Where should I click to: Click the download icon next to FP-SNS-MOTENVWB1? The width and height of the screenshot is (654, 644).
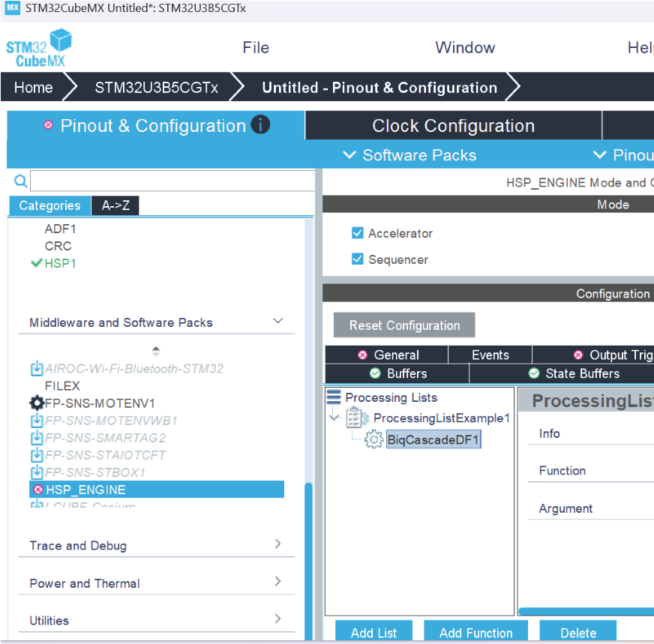(37, 421)
